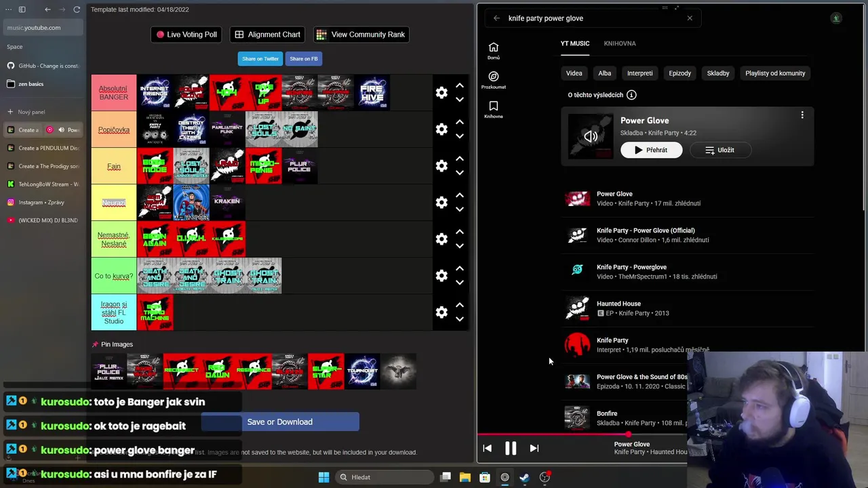Open settings gear for Absolutní BANGER tier
868x488 pixels.
click(x=441, y=93)
